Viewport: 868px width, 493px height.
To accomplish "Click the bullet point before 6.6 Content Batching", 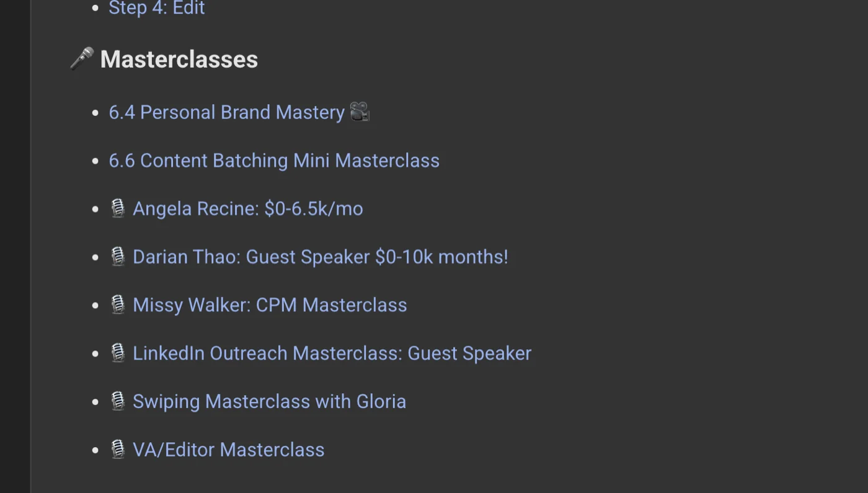I will point(95,161).
